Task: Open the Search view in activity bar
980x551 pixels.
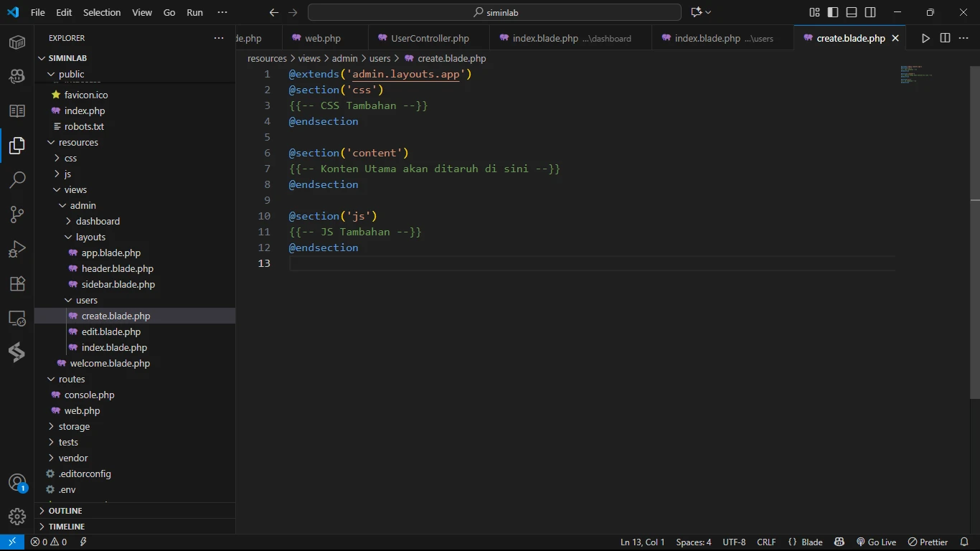Action: [x=17, y=179]
